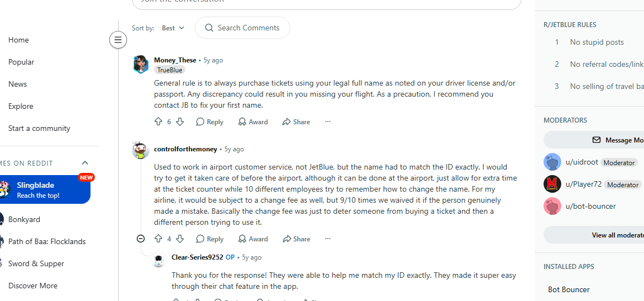The image size is (644, 301).
Task: Go to Popular in sidebar
Action: click(x=21, y=62)
